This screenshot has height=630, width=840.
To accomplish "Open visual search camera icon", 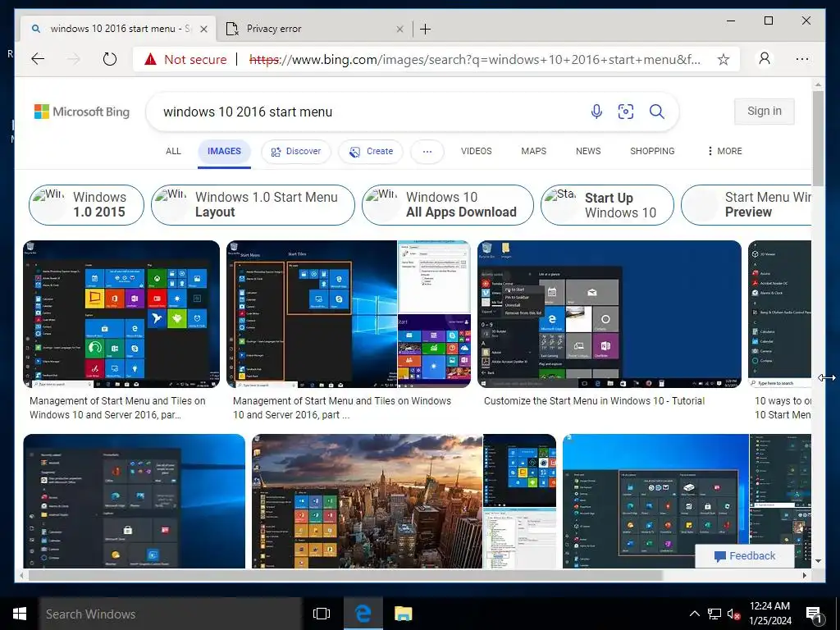I will 626,112.
